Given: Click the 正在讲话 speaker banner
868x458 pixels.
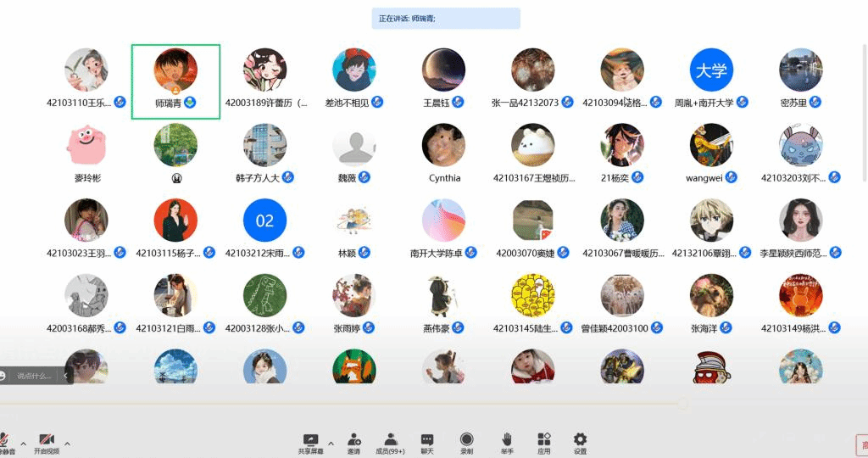Looking at the screenshot, I should [x=445, y=18].
